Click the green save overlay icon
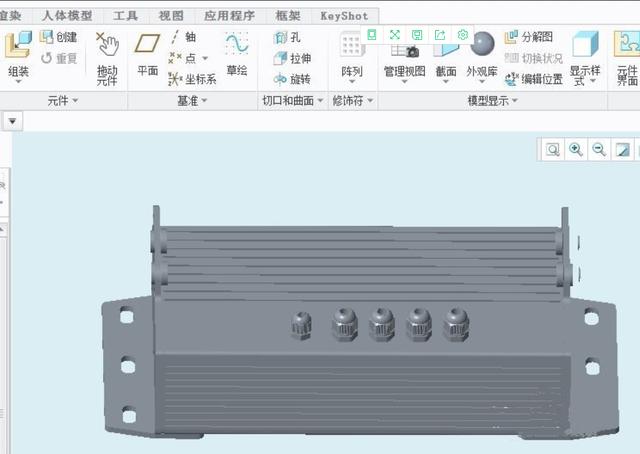The width and height of the screenshot is (640, 454). click(417, 35)
